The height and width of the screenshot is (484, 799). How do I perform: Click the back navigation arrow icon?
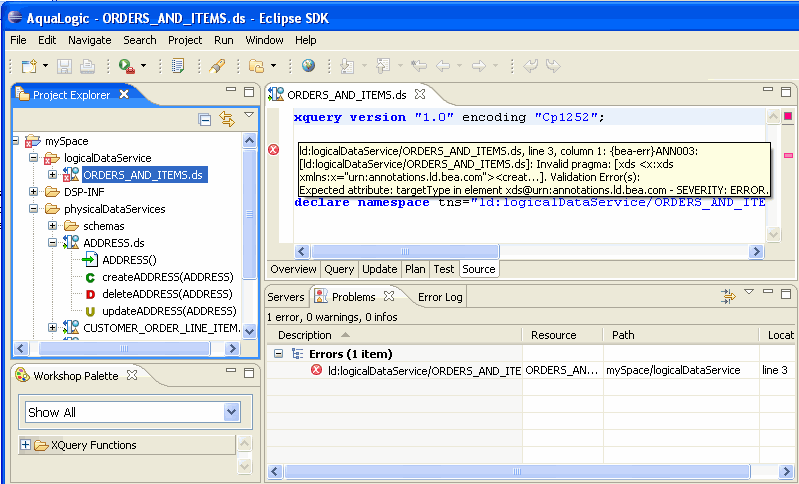(443, 66)
